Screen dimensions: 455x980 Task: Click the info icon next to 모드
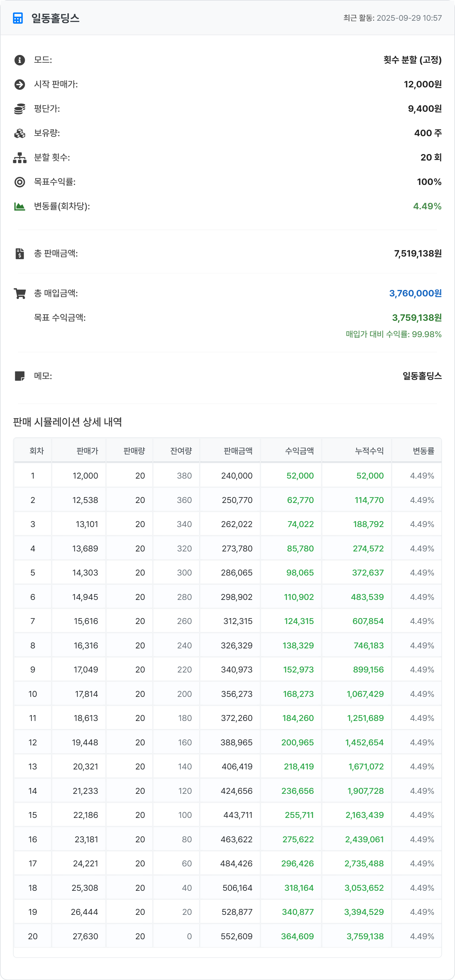[x=19, y=60]
